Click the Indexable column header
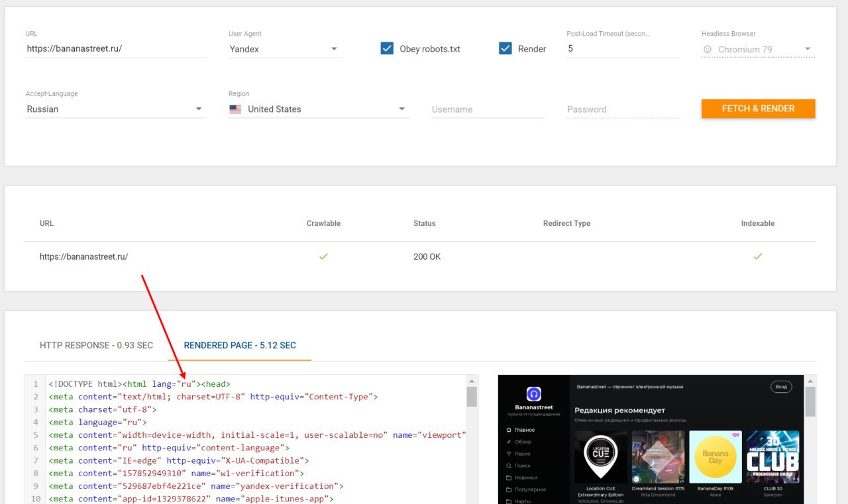Screen dimensions: 848x504 pyautogui.click(x=758, y=223)
